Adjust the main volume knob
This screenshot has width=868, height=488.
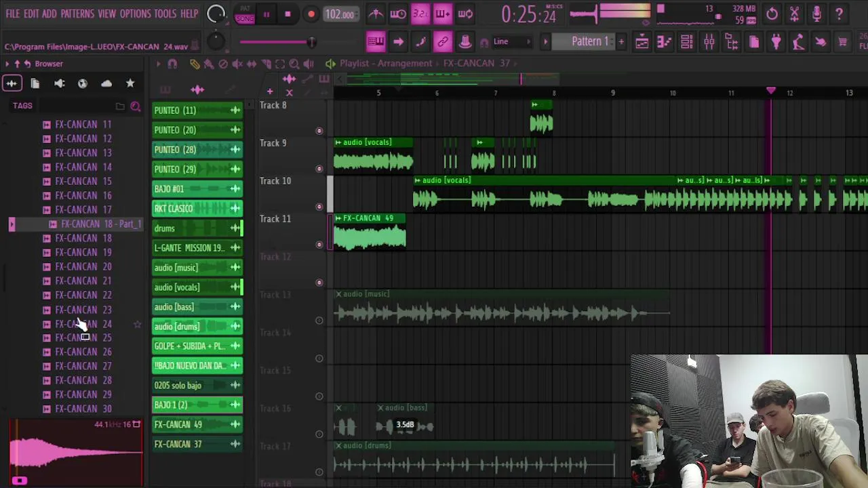pos(216,14)
